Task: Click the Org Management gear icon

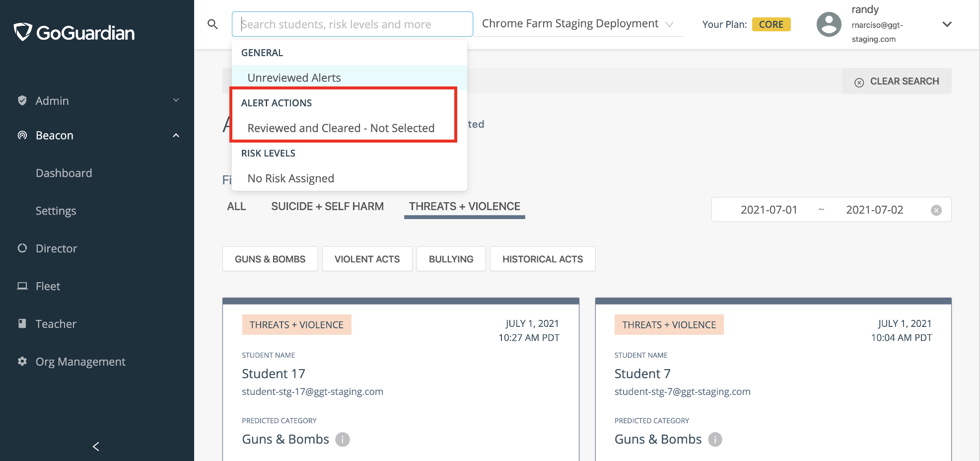Action: 22,361
